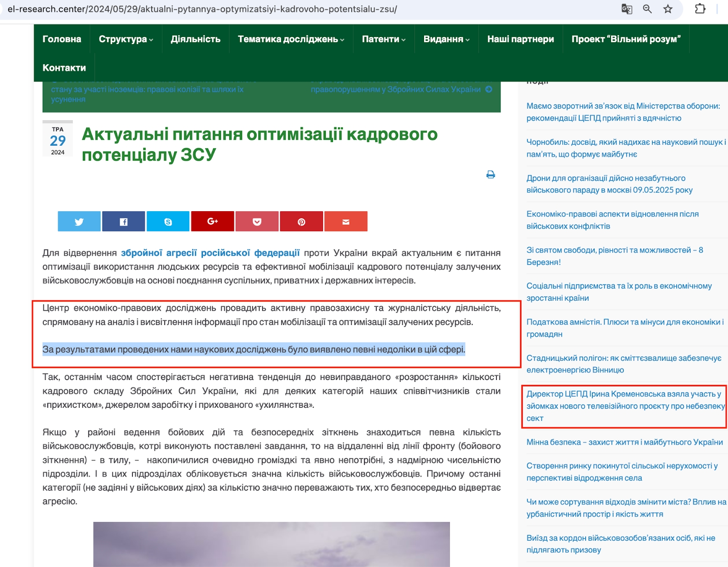Share article on Twitter

coord(79,222)
